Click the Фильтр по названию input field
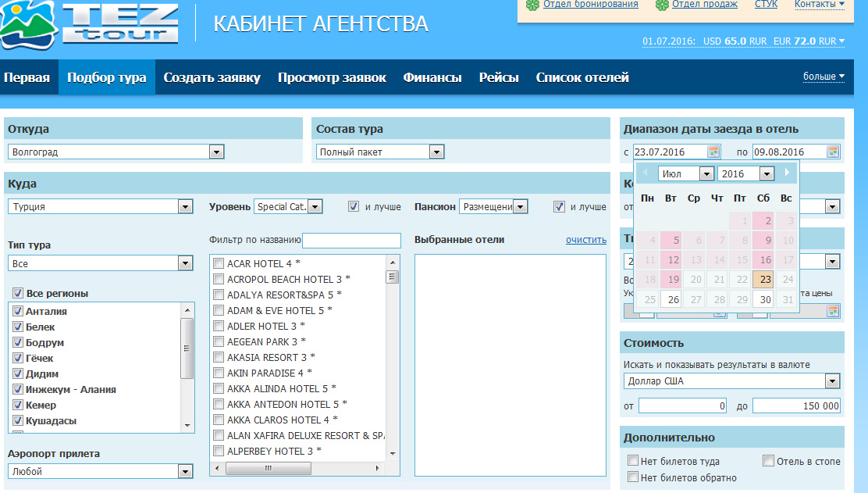Screen dimensions: 868x493 click(x=351, y=241)
